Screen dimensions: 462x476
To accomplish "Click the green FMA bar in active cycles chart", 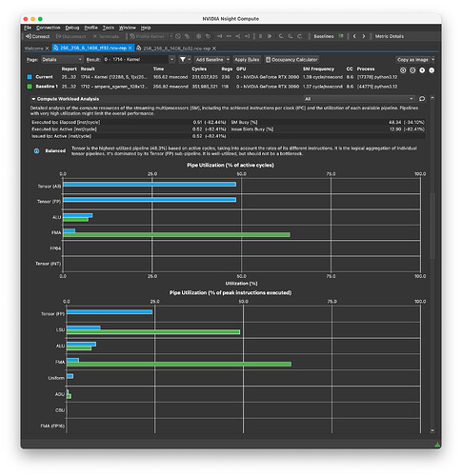I will pos(176,235).
